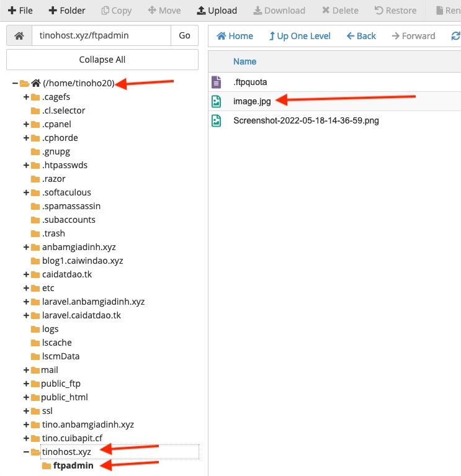This screenshot has height=476, width=461.
Task: Select the image.jpg file
Action: 252,101
